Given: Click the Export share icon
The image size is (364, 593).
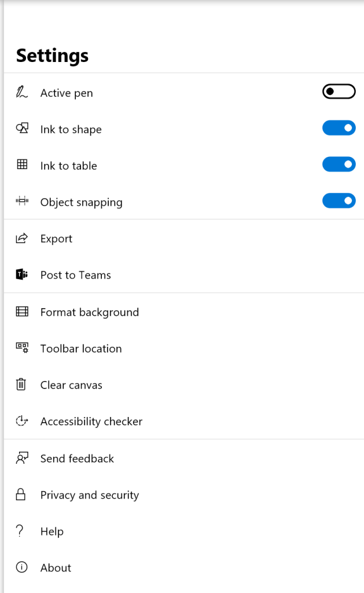Looking at the screenshot, I should pyautogui.click(x=22, y=238).
